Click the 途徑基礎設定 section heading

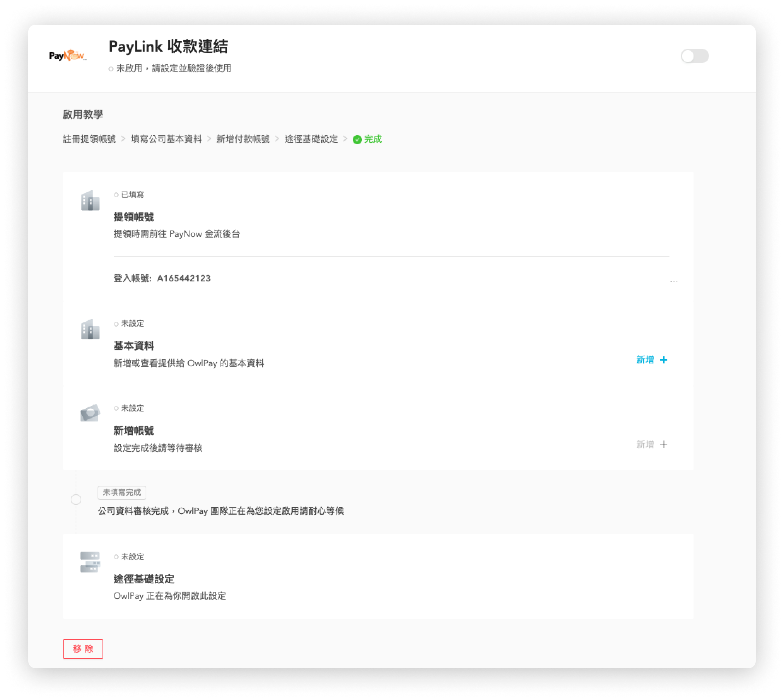pos(144,579)
